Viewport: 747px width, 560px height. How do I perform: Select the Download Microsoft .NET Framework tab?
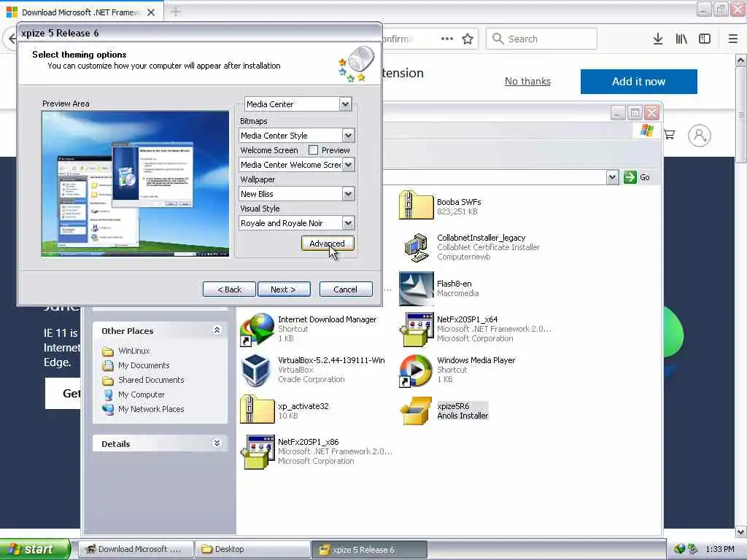coord(81,12)
